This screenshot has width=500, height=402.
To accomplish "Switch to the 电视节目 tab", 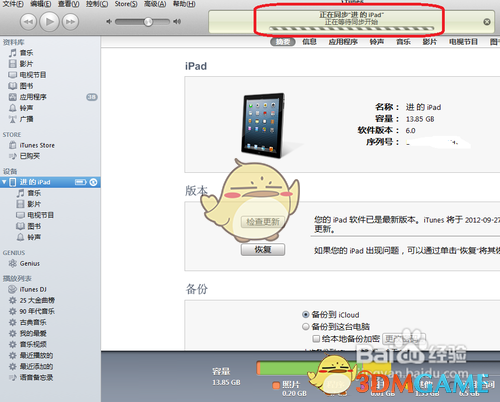I will [x=463, y=42].
